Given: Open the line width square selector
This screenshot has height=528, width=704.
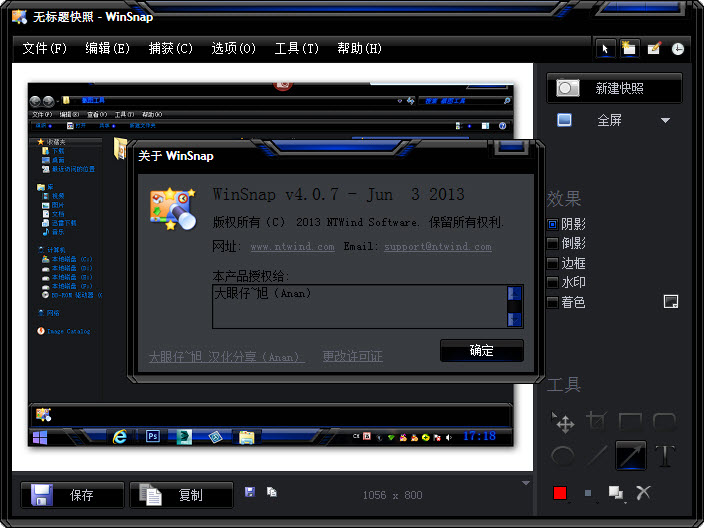Looking at the screenshot, I should [x=588, y=493].
